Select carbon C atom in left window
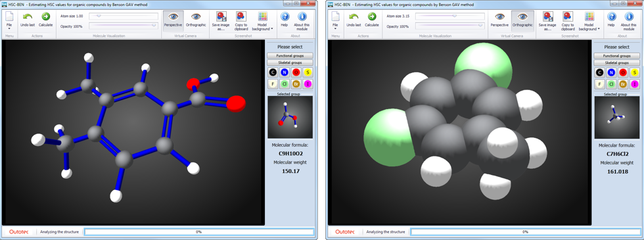 click(272, 73)
